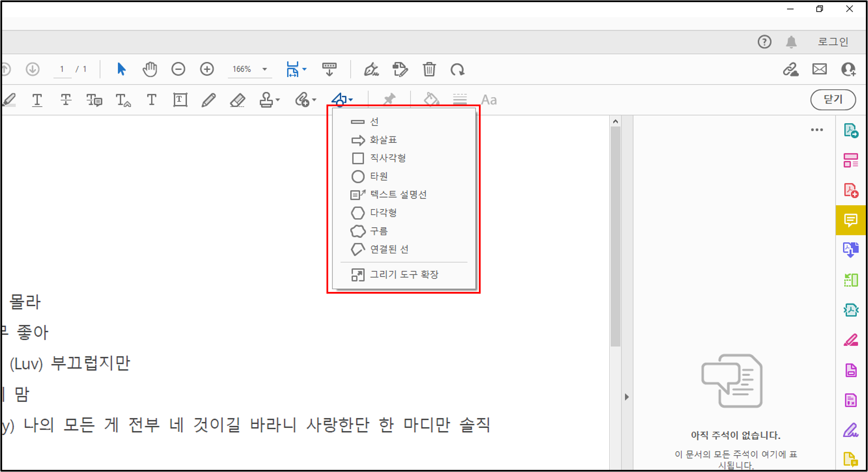
Task: Click the 로그인 link
Action: point(833,42)
